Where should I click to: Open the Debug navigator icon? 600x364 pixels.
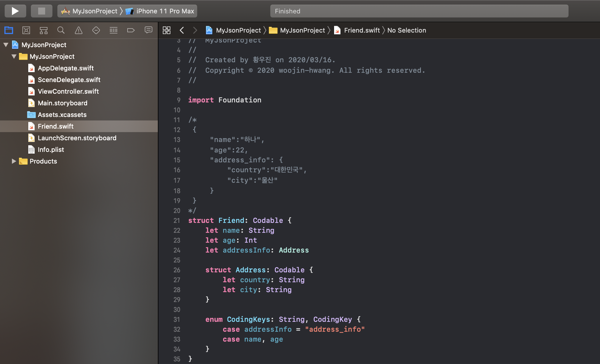[x=114, y=30]
